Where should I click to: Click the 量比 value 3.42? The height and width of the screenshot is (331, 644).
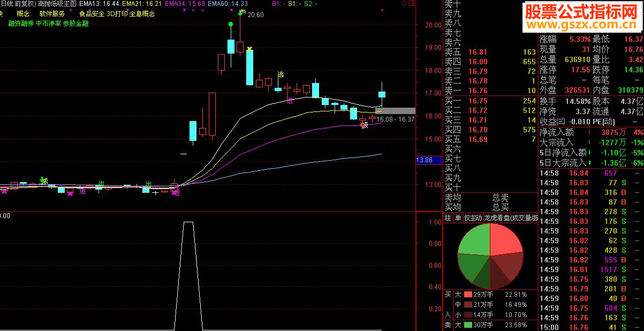(635, 59)
